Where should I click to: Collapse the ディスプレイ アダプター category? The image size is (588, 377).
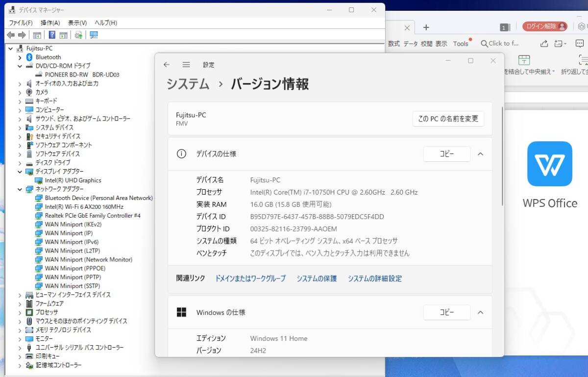pyautogui.click(x=20, y=172)
